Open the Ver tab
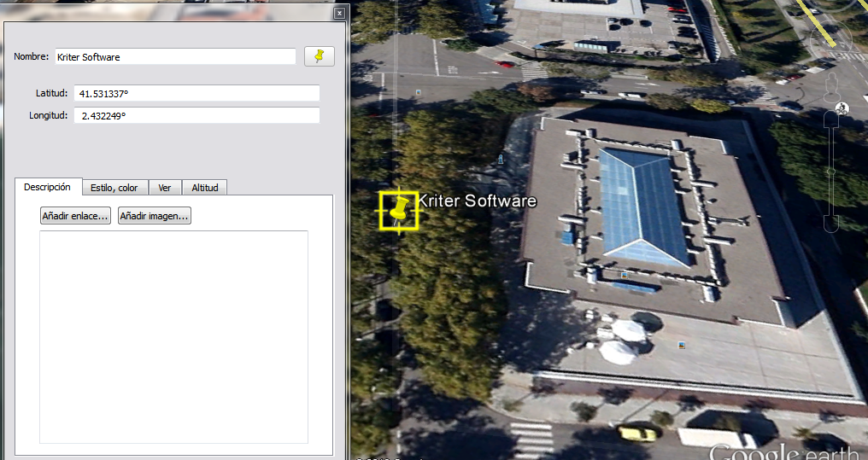The image size is (868, 460). coord(164,188)
